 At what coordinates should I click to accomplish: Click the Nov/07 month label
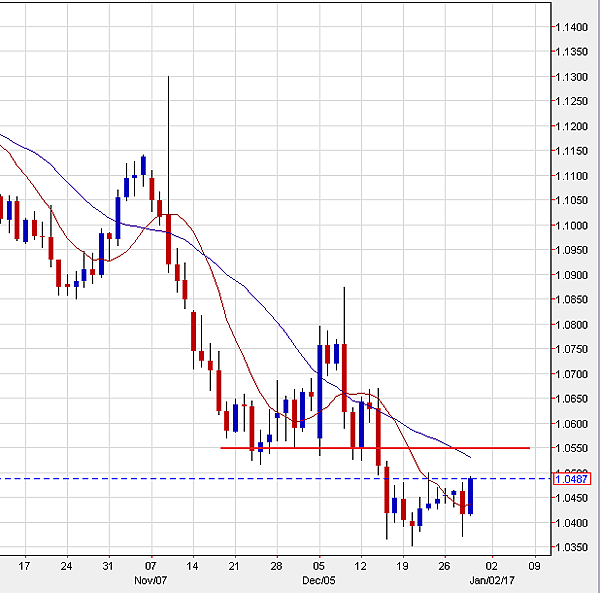151,581
